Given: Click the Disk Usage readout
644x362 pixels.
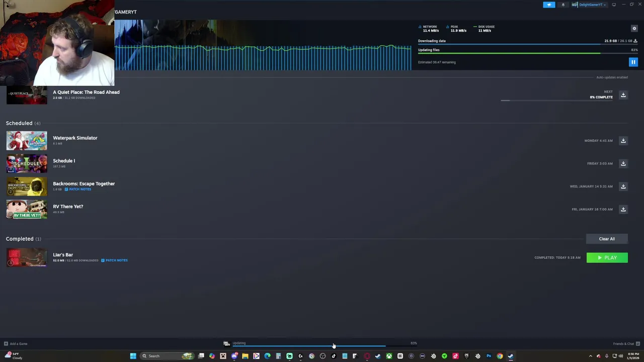Looking at the screenshot, I should 485,29.
